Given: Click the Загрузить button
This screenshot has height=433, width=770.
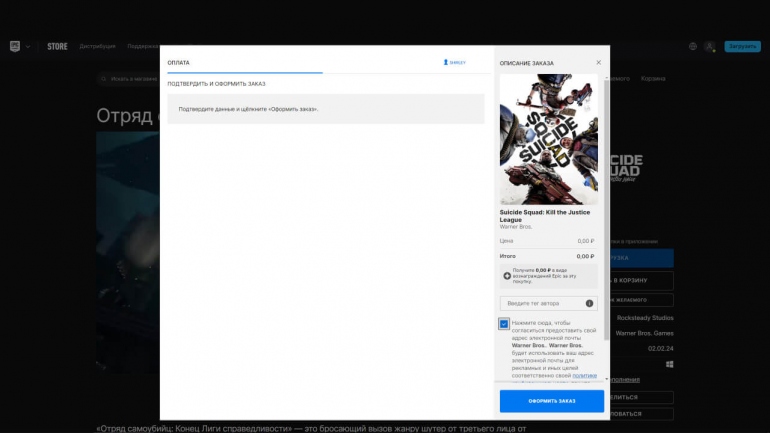Looking at the screenshot, I should coord(741,46).
